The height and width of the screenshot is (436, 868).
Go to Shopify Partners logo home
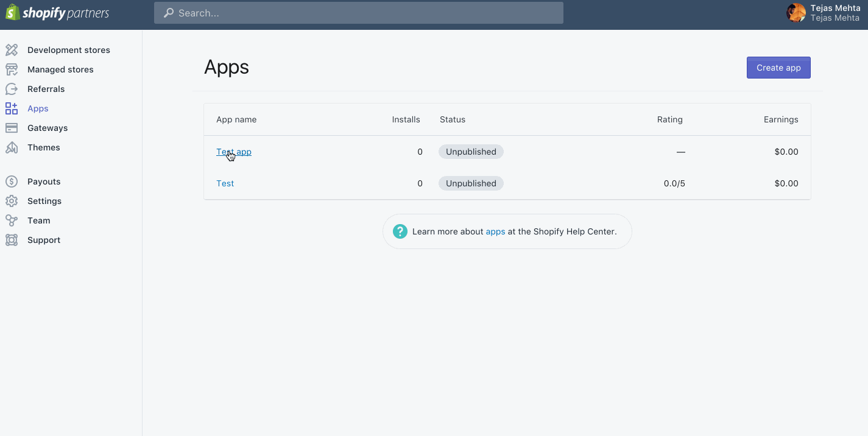pyautogui.click(x=57, y=13)
